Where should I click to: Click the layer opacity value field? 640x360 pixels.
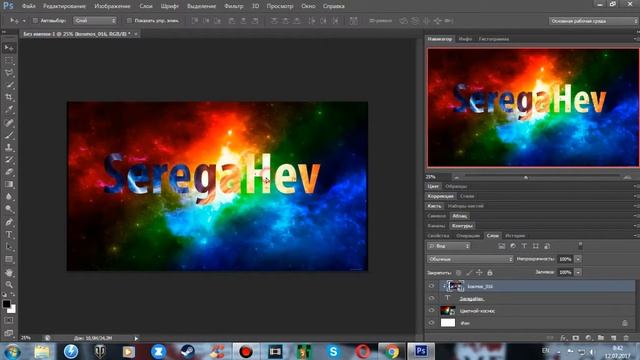tap(565, 259)
